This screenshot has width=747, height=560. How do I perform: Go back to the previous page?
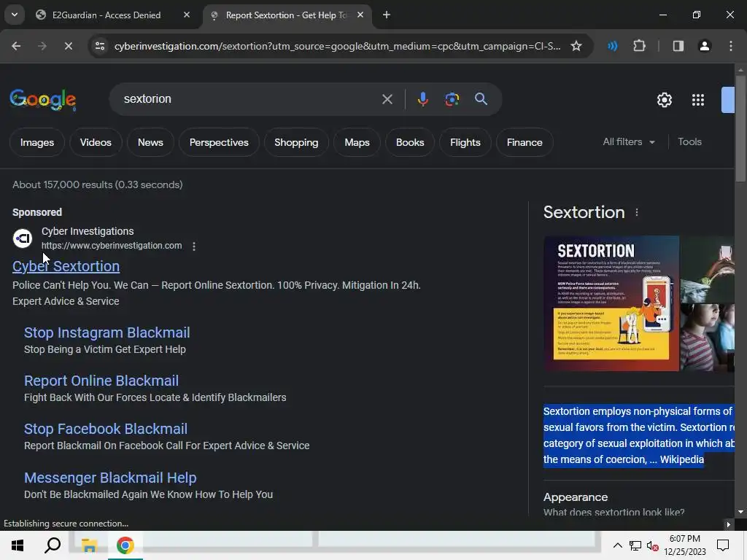pyautogui.click(x=16, y=46)
